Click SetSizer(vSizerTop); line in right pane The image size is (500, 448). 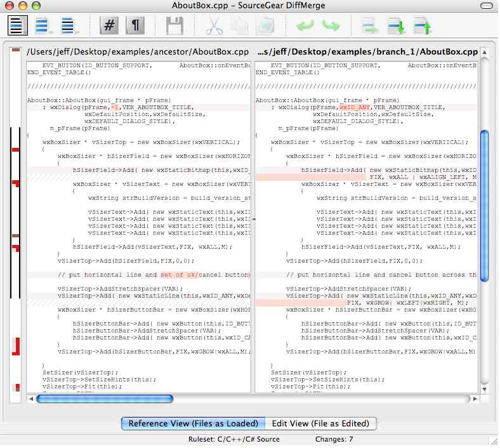tap(308, 372)
